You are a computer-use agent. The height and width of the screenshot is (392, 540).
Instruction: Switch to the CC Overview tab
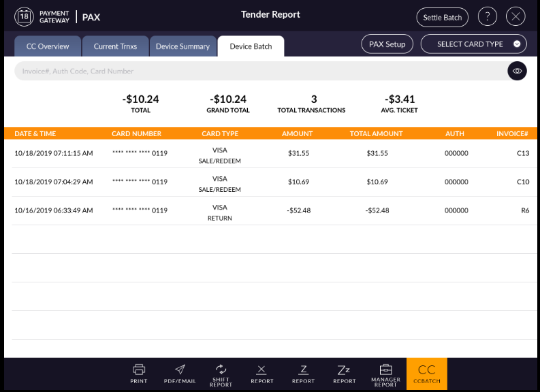pyautogui.click(x=48, y=46)
